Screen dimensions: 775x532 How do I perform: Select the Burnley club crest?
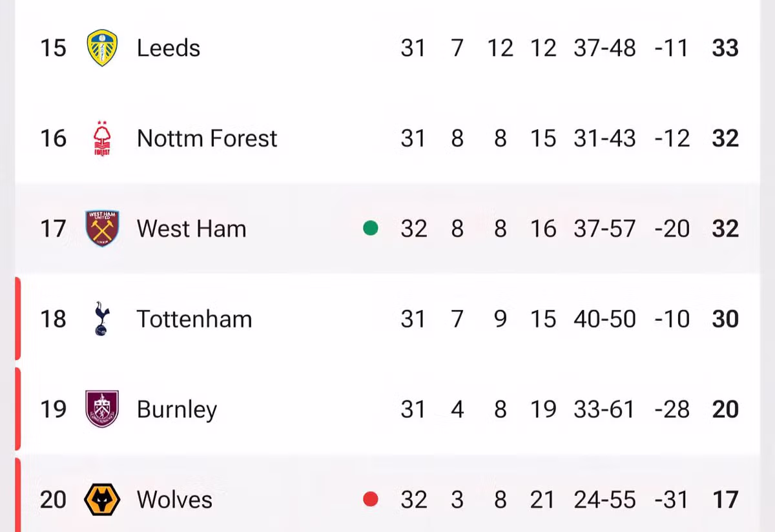(x=102, y=409)
